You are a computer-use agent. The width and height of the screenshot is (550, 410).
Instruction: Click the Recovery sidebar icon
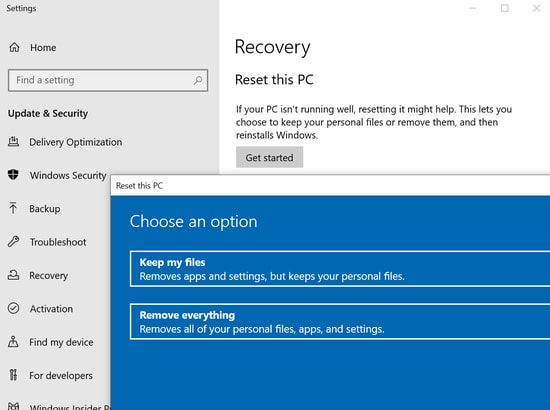pos(13,275)
